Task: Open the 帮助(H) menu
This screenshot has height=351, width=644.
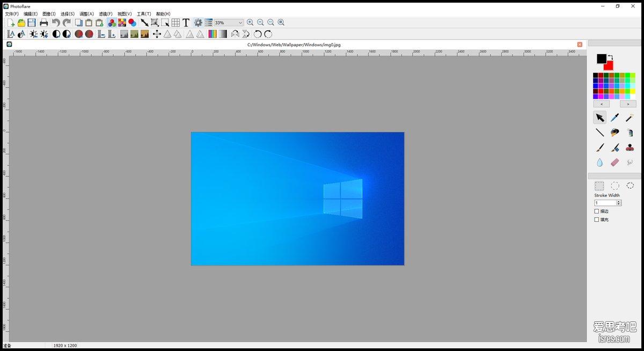Action: click(163, 14)
